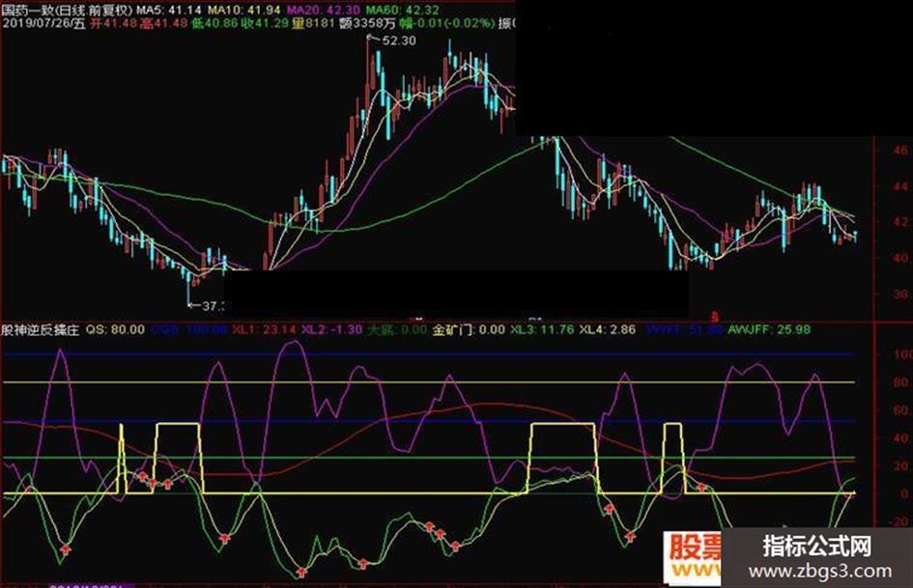This screenshot has height=588, width=913.
Task: Click the 46 tick on price axis
Action: coord(899,151)
